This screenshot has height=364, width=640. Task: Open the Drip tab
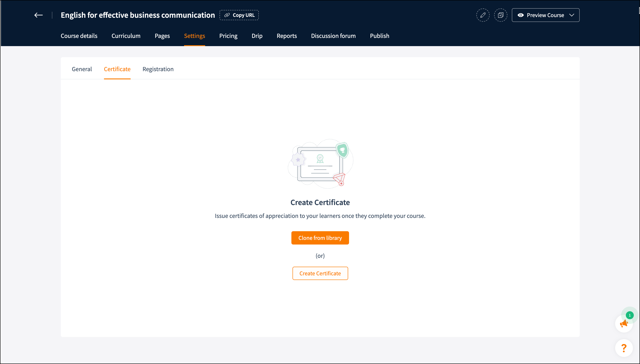[x=257, y=36]
